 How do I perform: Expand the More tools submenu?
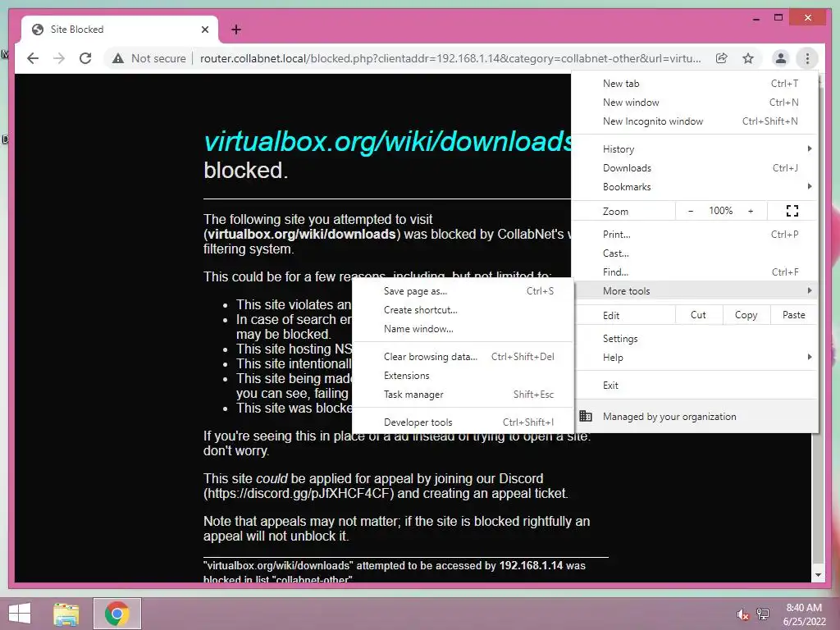click(x=695, y=291)
